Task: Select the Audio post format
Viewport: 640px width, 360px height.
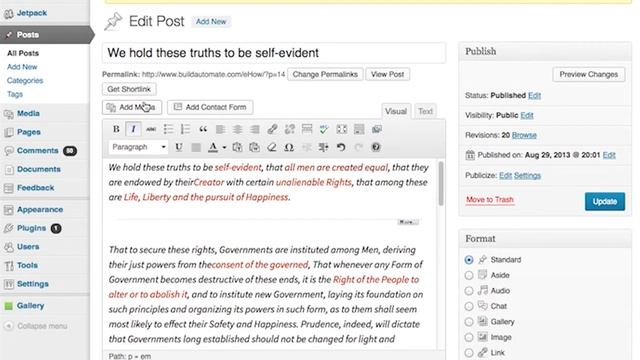Action: (x=469, y=291)
